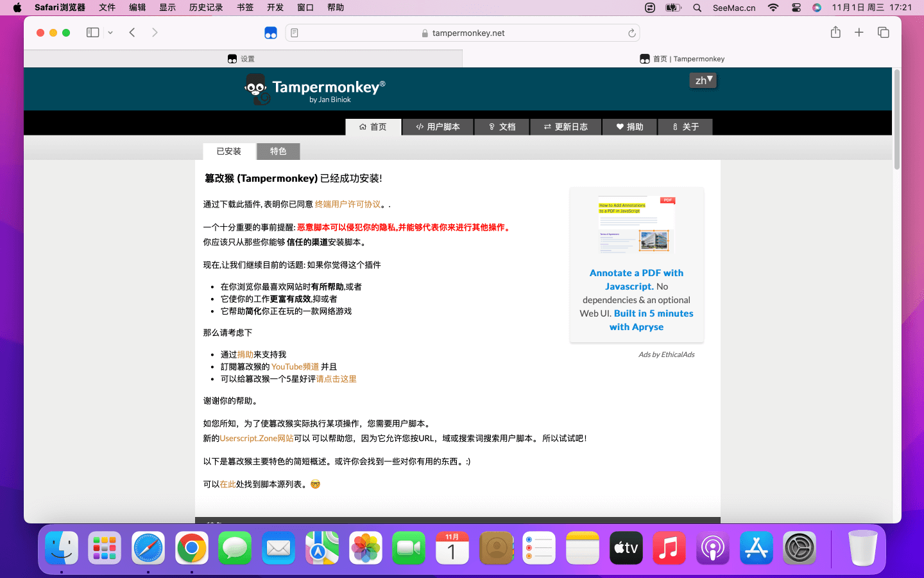Open the Share menu
Image resolution: width=924 pixels, height=578 pixels.
point(835,32)
